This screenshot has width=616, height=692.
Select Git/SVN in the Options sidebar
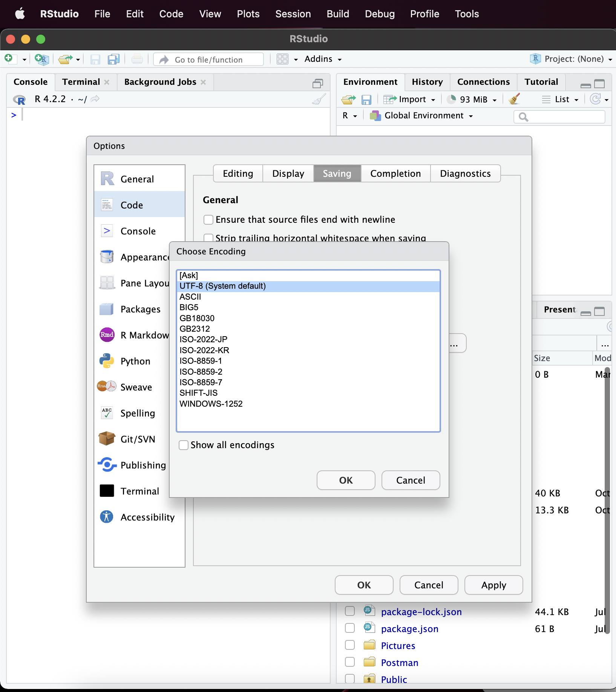pyautogui.click(x=132, y=439)
